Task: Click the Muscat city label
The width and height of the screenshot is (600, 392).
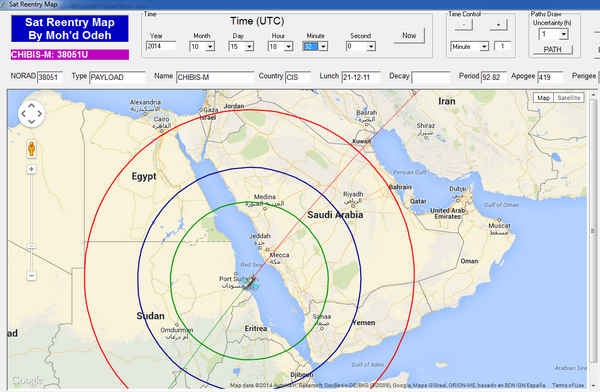Action: point(499,225)
